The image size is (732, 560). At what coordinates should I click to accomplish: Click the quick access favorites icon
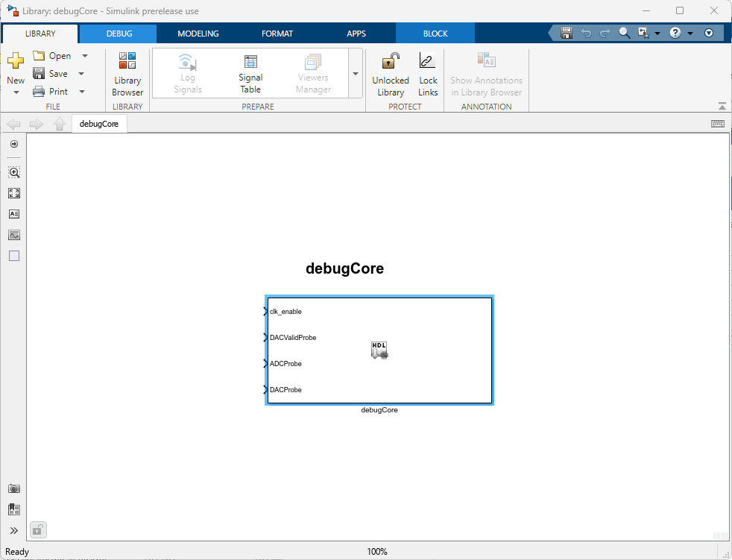[x=643, y=33]
